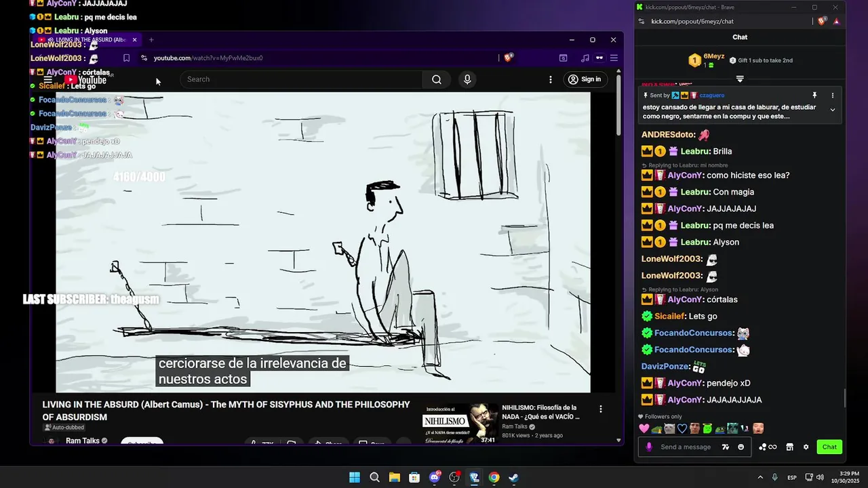The image size is (868, 488).
Task: Open the ESP language indicator
Action: pyautogui.click(x=792, y=478)
